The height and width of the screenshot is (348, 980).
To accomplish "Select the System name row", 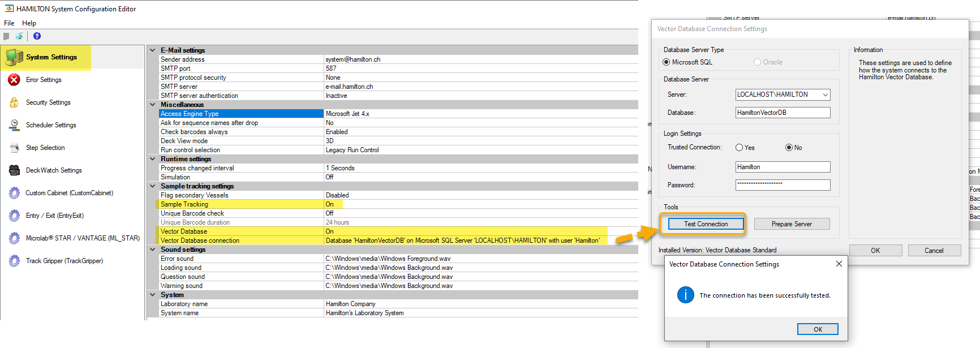I will pyautogui.click(x=398, y=313).
